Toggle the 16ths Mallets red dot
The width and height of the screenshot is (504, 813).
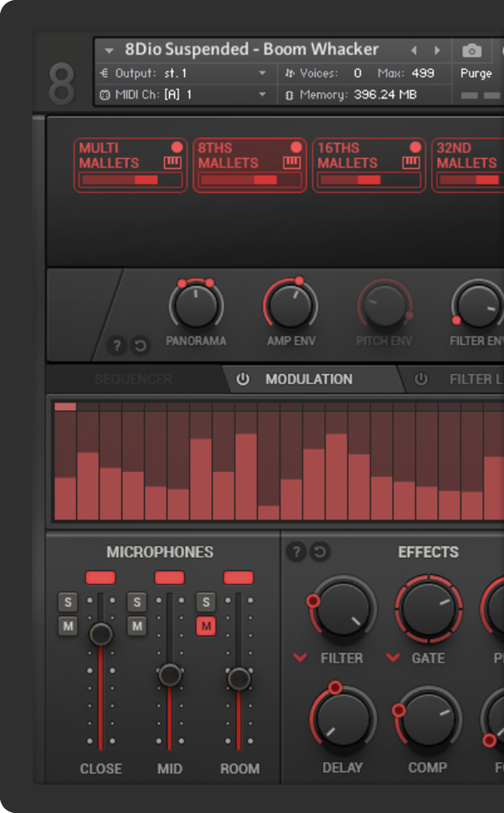pos(415,147)
